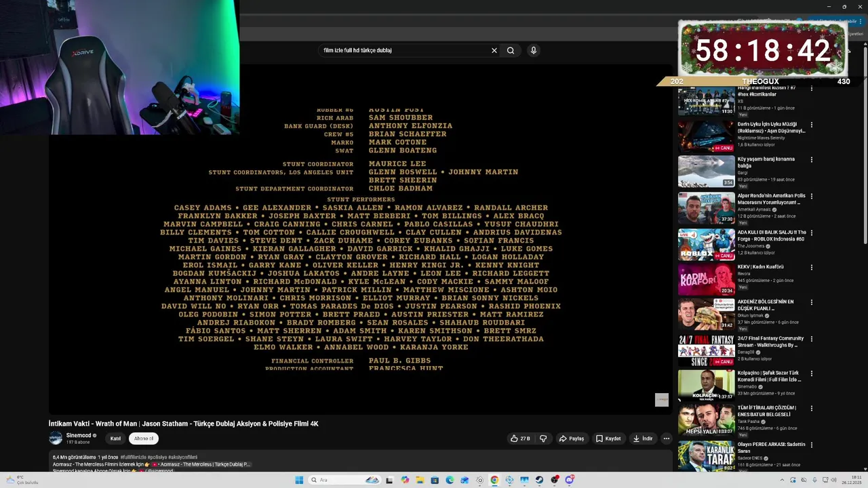Open options for Derin Uyku video
The width and height of the screenshot is (868, 488).
[812, 125]
